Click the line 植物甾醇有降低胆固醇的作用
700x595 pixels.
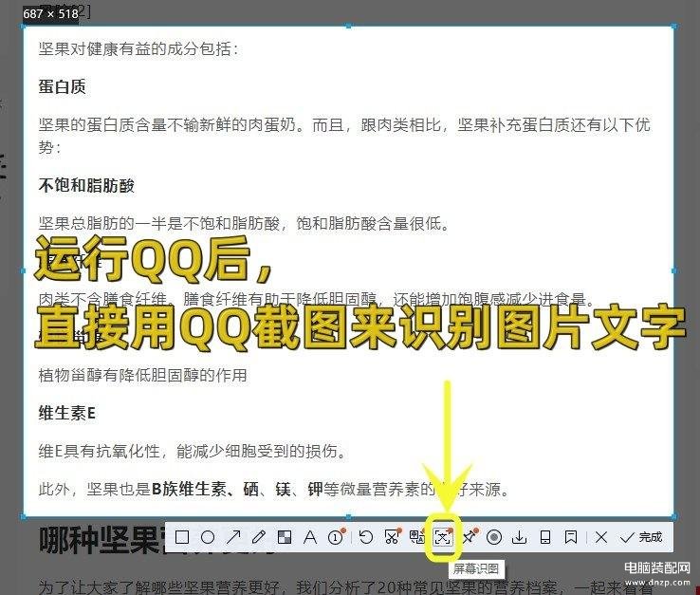click(143, 375)
